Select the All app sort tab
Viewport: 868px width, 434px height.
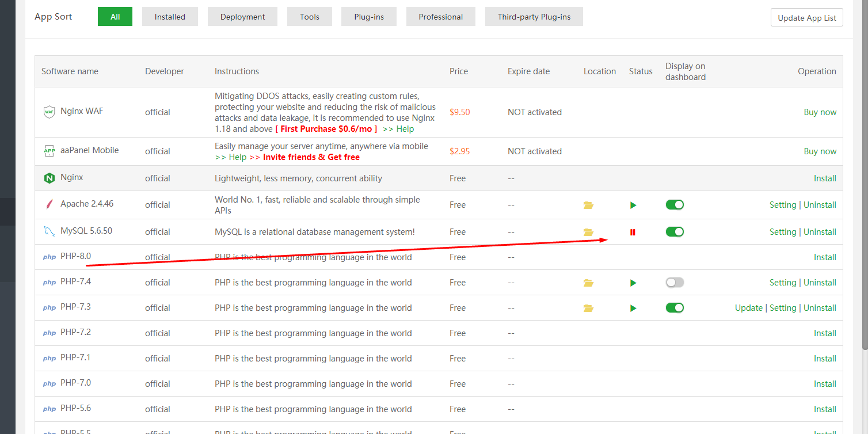click(115, 17)
